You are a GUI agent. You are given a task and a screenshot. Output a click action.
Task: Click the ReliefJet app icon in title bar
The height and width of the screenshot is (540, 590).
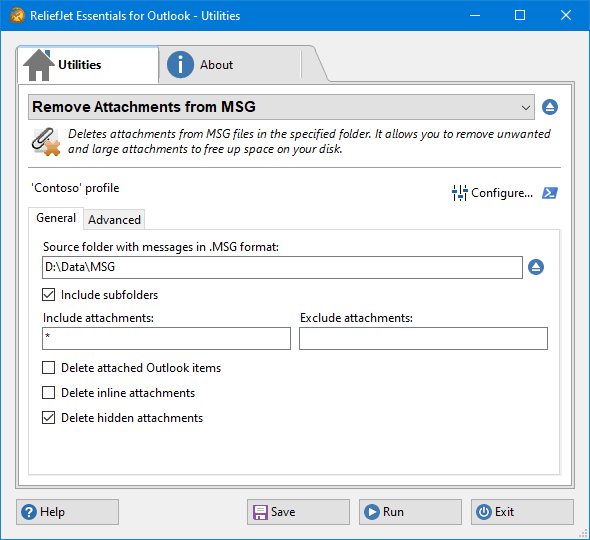point(17,15)
